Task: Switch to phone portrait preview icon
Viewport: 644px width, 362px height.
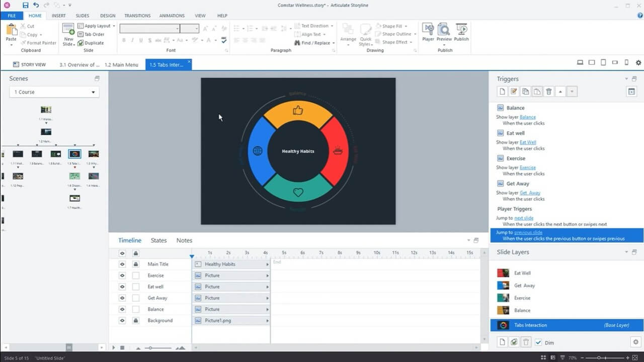Action: tap(626, 63)
